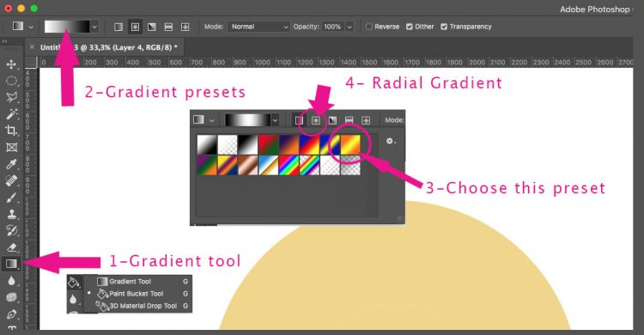Select the Crop tool
This screenshot has height=335, width=644.
coord(11,131)
